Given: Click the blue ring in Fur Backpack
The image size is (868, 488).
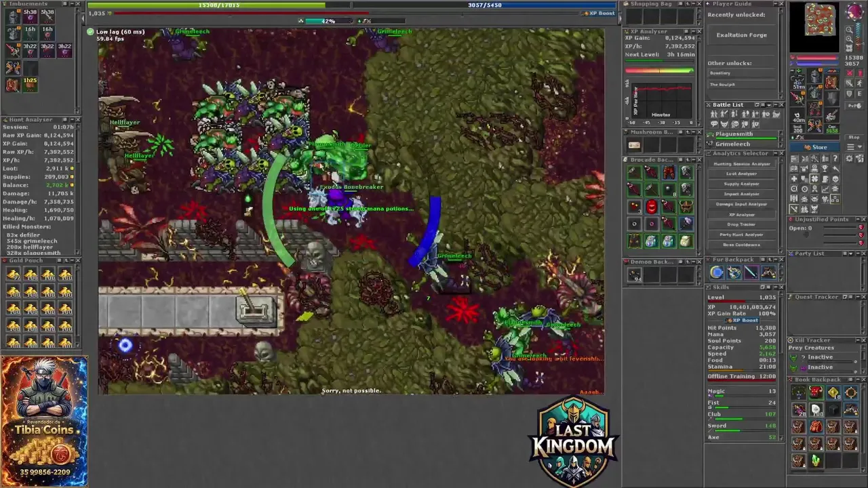Looking at the screenshot, I should point(717,272).
